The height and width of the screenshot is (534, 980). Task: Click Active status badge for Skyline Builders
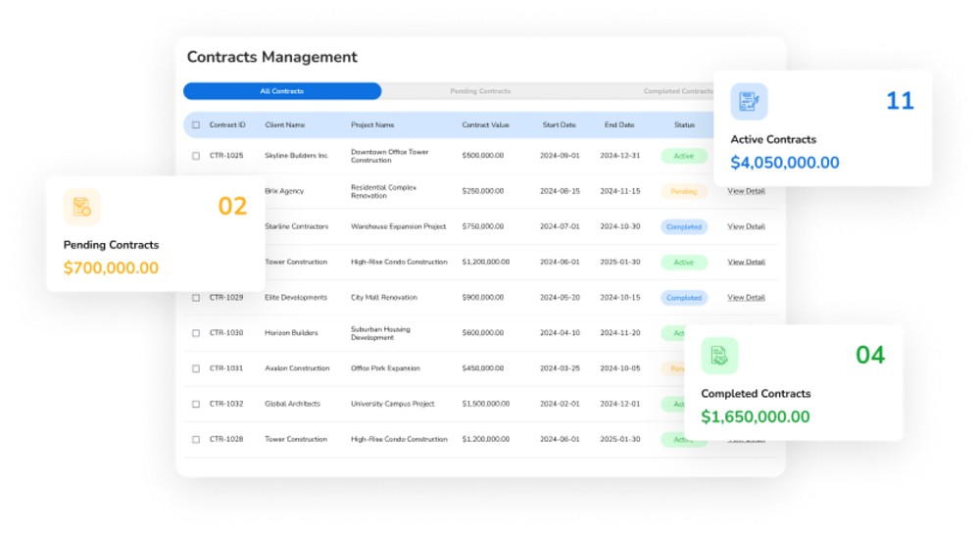tap(683, 156)
